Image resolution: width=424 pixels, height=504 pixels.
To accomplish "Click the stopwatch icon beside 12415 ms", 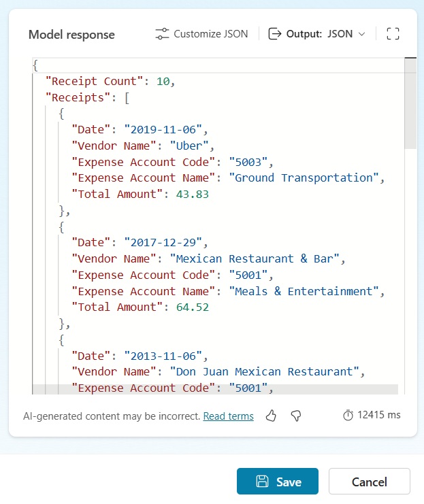I will [348, 416].
